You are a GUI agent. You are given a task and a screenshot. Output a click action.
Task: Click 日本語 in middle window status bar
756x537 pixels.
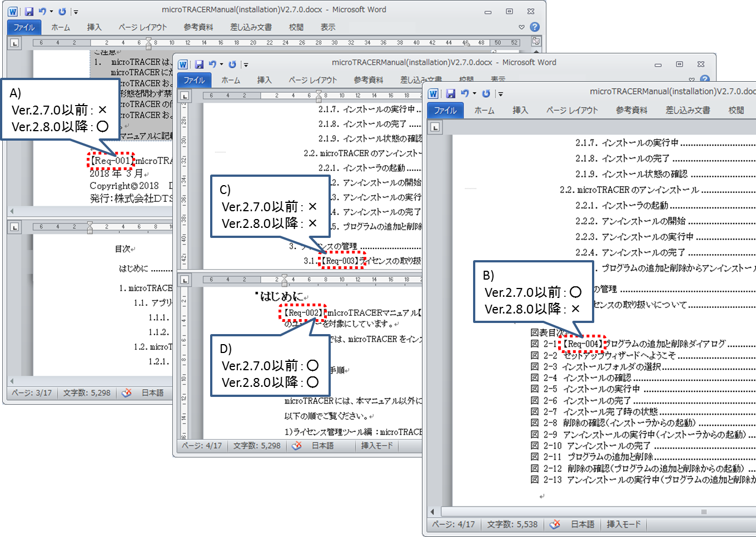coord(323,445)
